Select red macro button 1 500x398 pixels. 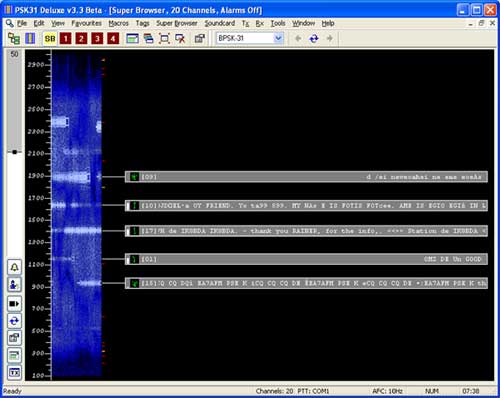point(66,39)
